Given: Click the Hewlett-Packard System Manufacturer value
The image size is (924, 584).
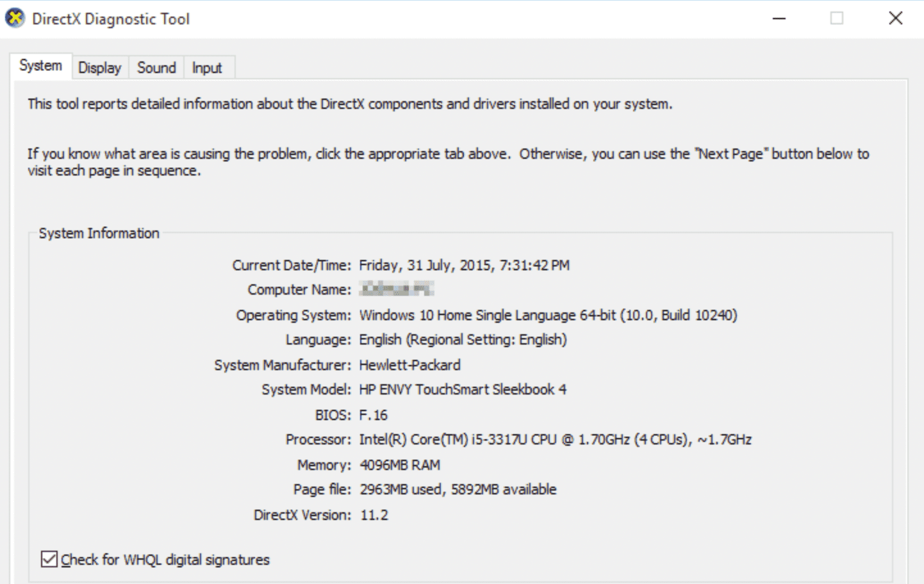Looking at the screenshot, I should click(x=409, y=365).
